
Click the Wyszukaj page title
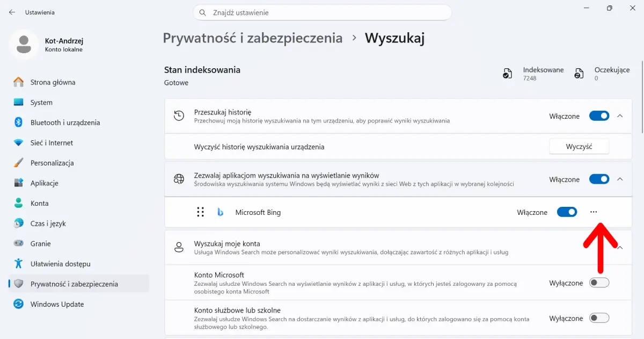pyautogui.click(x=395, y=38)
